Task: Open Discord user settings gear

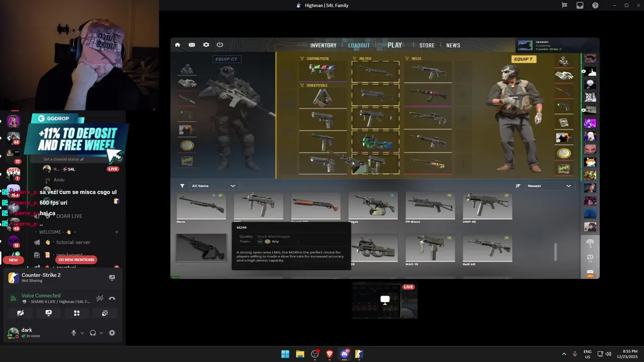Action: (x=112, y=333)
